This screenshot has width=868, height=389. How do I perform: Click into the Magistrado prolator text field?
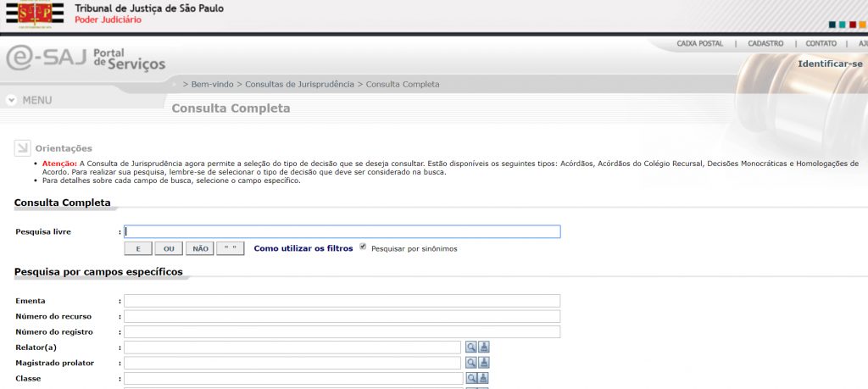(292, 363)
